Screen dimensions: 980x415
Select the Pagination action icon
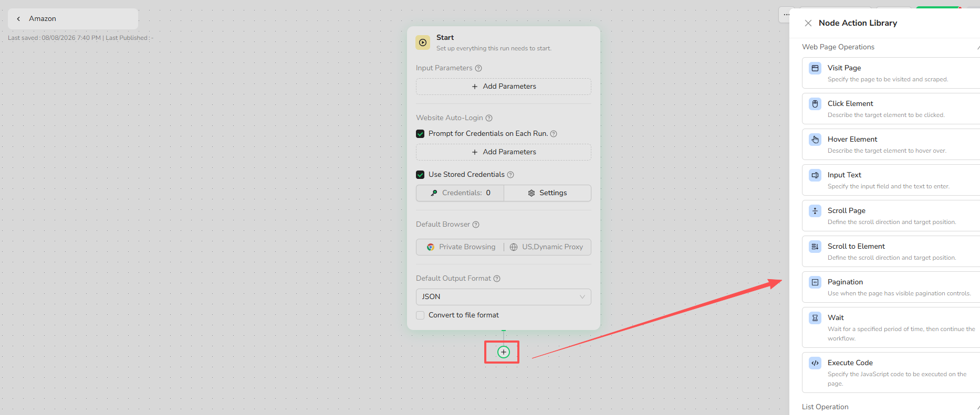(815, 282)
